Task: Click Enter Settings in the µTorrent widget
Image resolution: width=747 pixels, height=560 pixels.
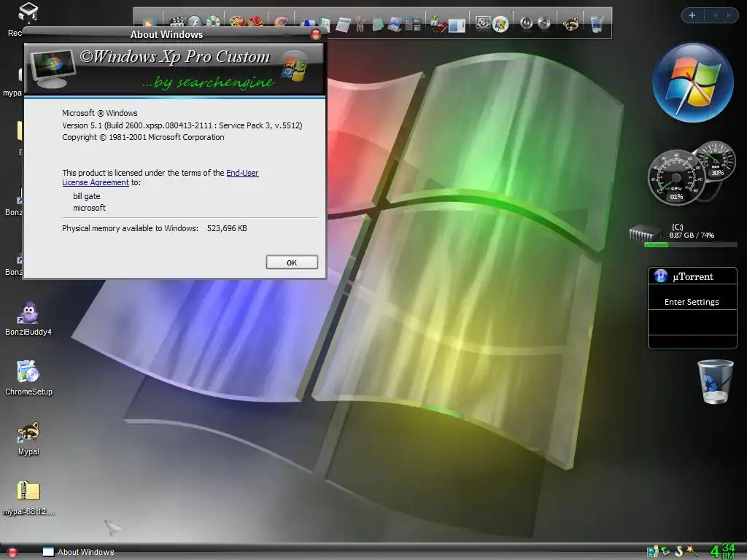Action: coord(692,302)
